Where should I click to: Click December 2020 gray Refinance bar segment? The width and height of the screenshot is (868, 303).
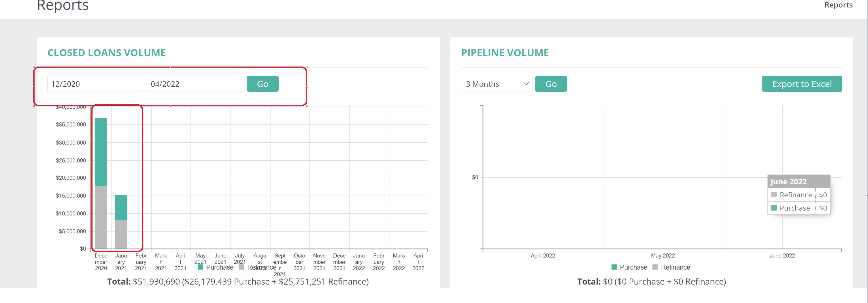pos(101,217)
